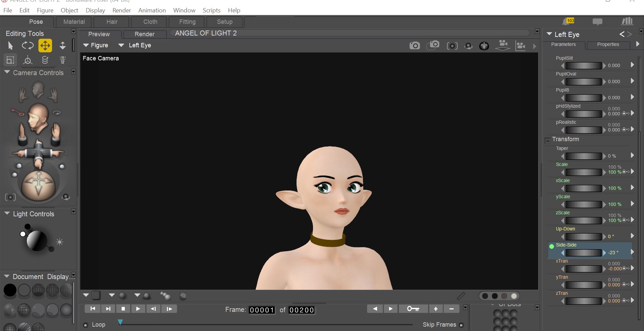Image resolution: width=644 pixels, height=331 pixels.
Task: Click the Side-Side parameter dial
Action: tap(583, 253)
